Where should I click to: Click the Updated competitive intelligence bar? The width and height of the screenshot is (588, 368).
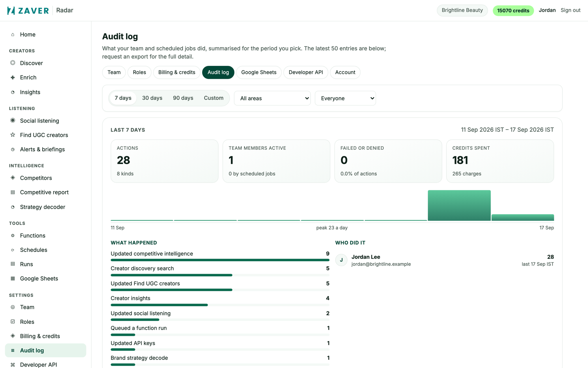[x=220, y=260]
